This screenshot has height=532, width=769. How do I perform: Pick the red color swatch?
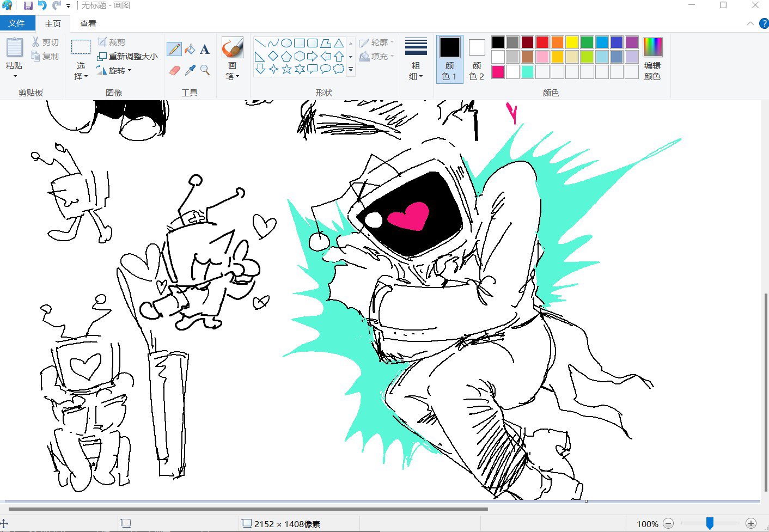(x=542, y=42)
